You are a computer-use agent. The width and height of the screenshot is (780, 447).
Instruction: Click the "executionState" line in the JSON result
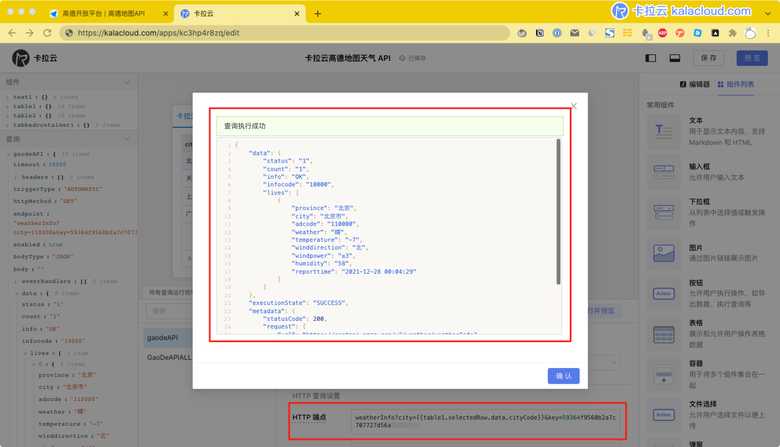tap(298, 303)
